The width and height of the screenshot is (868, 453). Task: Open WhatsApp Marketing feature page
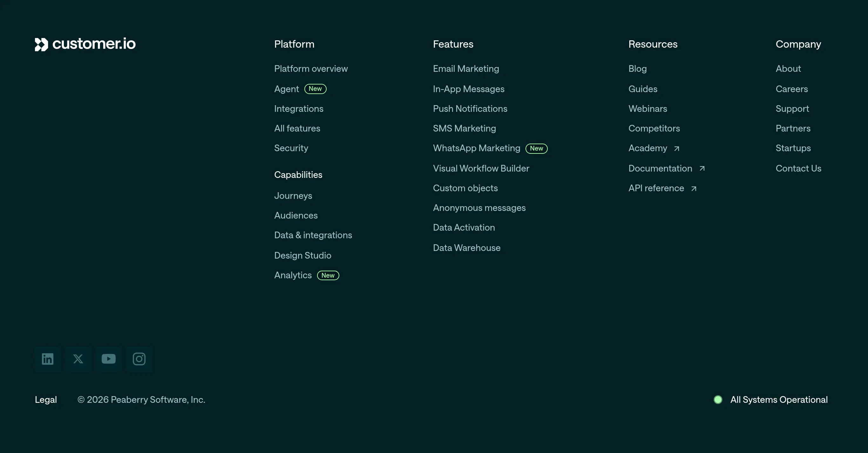[477, 148]
